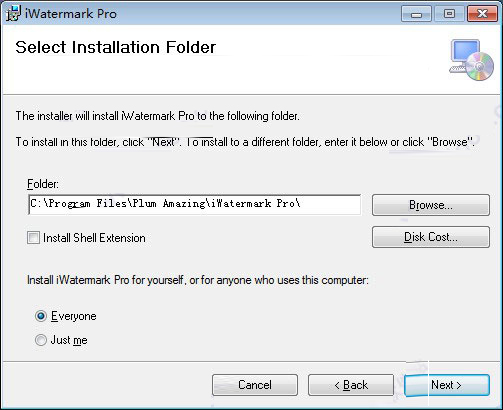Image resolution: width=503 pixels, height=410 pixels.
Task: Choose the Just me radio option
Action: 41,340
